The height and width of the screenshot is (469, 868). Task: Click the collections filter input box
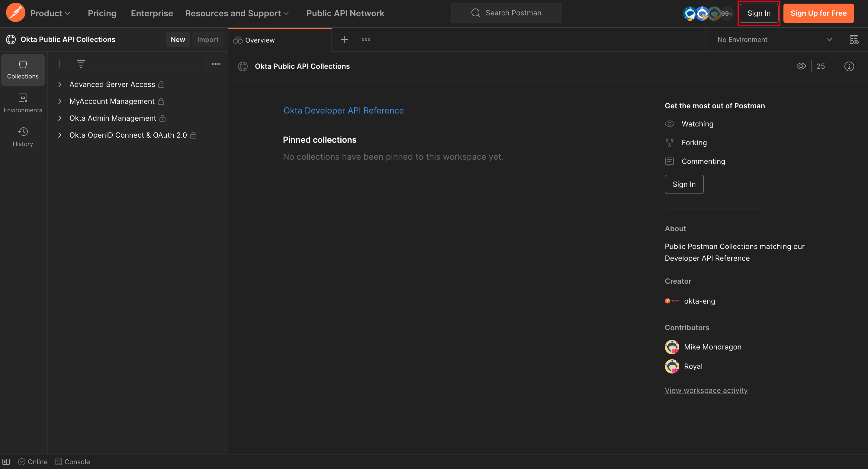coord(138,64)
